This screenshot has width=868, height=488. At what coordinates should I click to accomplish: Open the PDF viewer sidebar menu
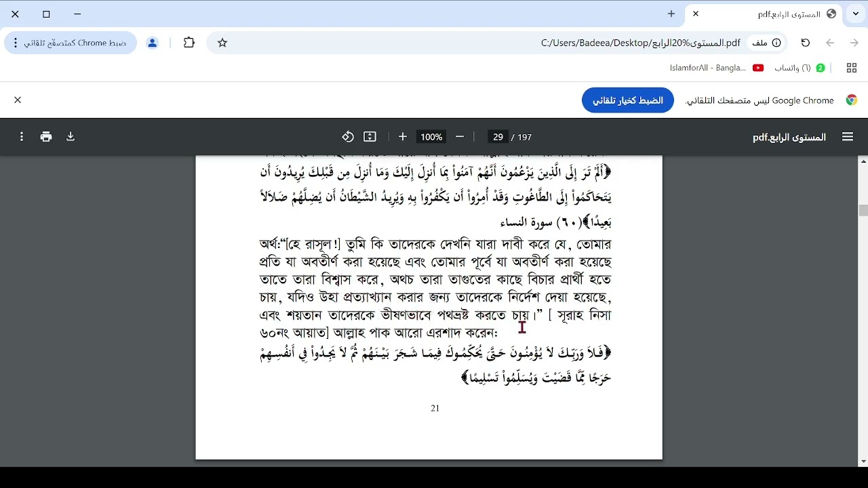tap(848, 137)
